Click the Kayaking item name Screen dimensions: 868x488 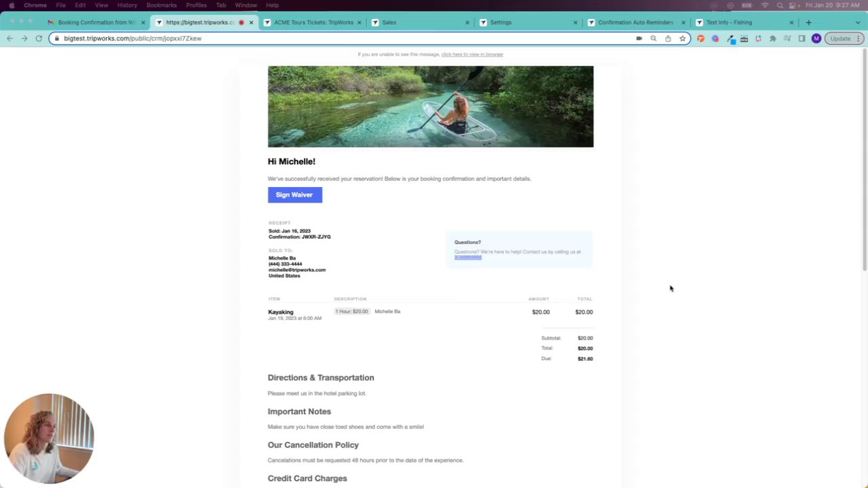[281, 312]
